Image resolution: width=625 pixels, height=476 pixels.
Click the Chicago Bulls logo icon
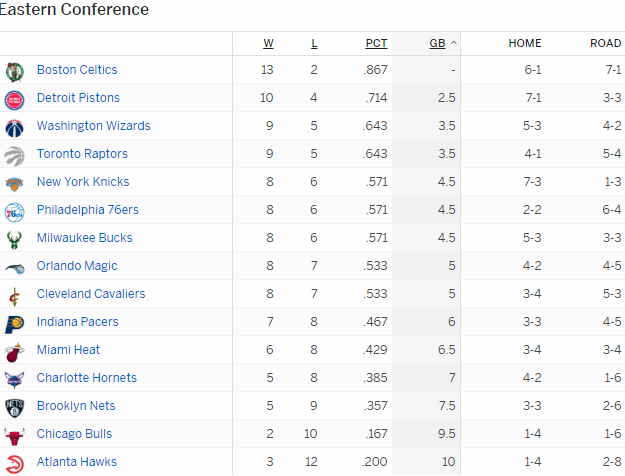(x=14, y=434)
